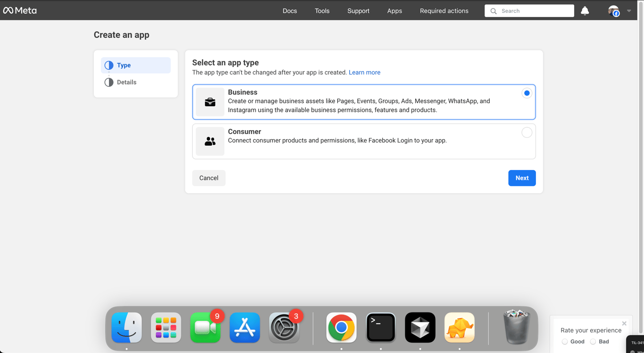
Task: Cancel app creation
Action: click(x=209, y=178)
